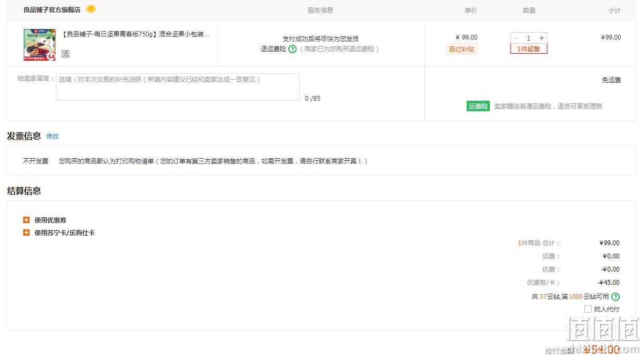This screenshot has height=358, width=644.
Task: Click the 不开发票 invoice option text
Action: click(x=35, y=161)
